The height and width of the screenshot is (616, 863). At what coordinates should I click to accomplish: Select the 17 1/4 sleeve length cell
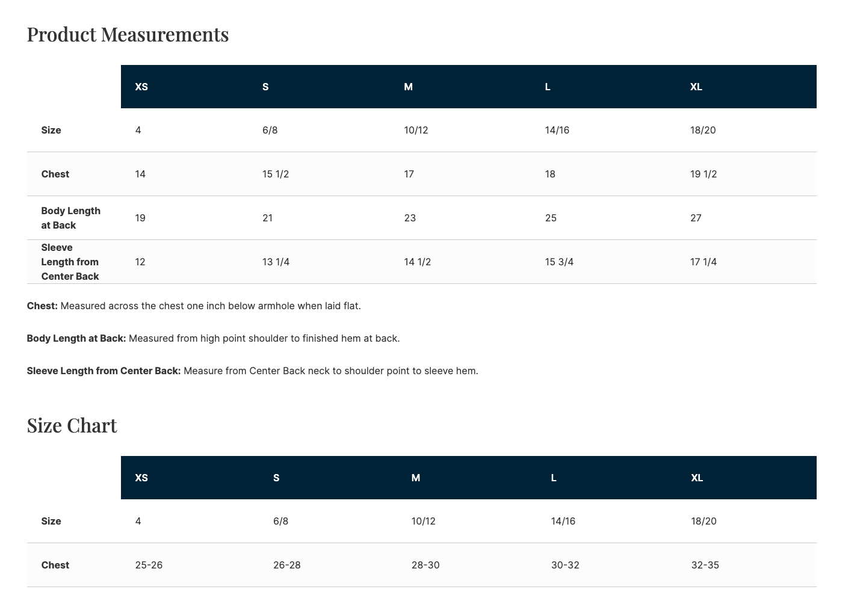704,262
